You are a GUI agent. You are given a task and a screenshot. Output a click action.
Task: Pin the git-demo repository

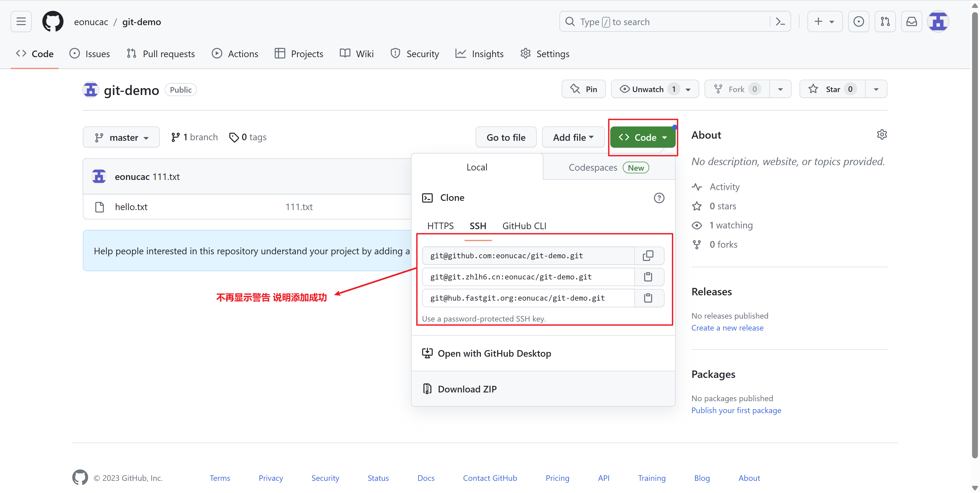tap(583, 89)
